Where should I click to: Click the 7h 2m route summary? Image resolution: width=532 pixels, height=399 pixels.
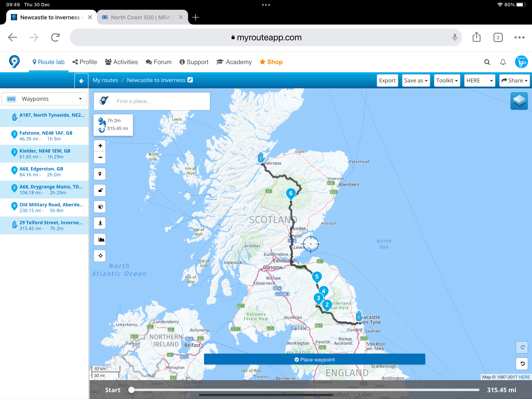[x=113, y=125]
